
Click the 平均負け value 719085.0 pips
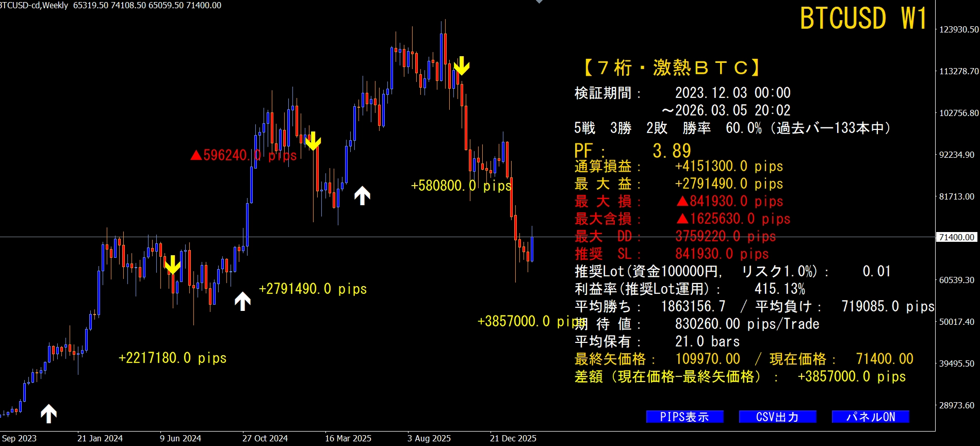888,306
